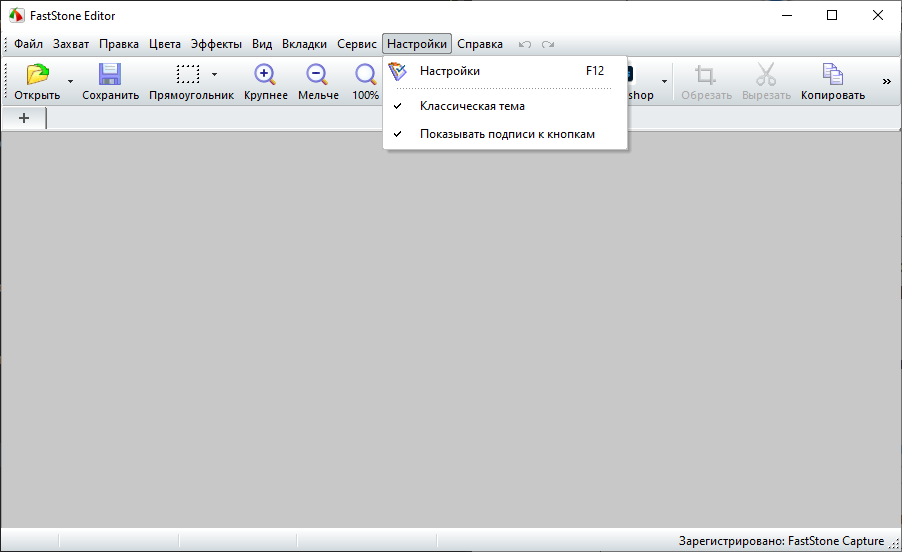The width and height of the screenshot is (902, 552).
Task: Click the empty gray canvas area
Action: point(450,340)
